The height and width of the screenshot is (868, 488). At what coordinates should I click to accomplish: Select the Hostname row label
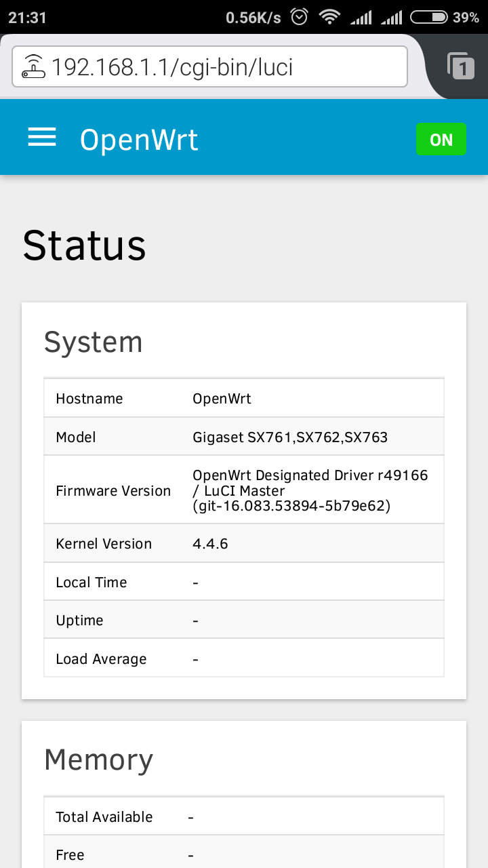coord(89,399)
